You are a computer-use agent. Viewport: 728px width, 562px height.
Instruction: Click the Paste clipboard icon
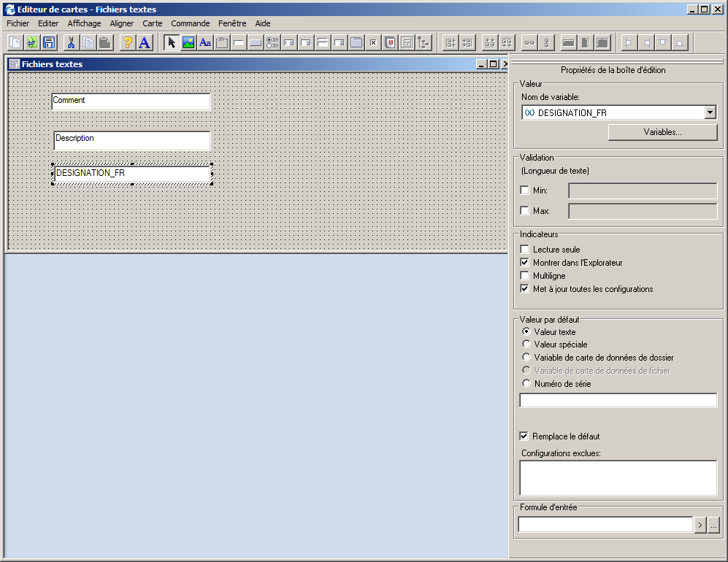[x=105, y=42]
